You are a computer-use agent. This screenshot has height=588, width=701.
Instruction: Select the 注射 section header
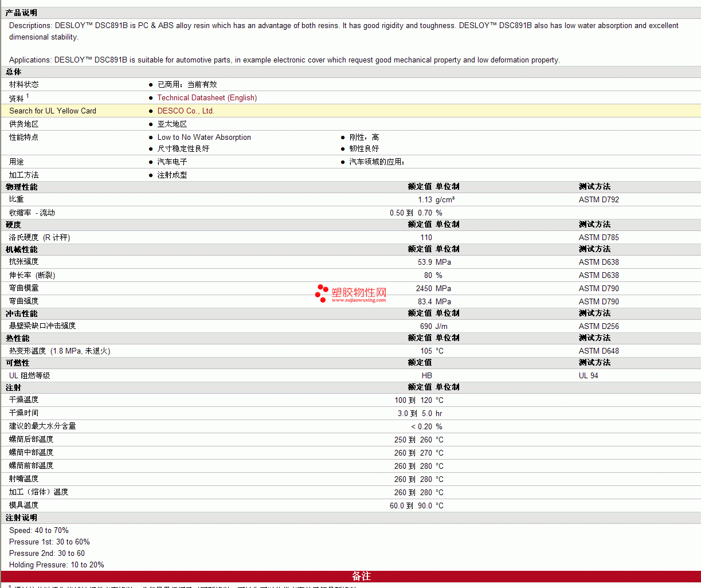coord(14,388)
